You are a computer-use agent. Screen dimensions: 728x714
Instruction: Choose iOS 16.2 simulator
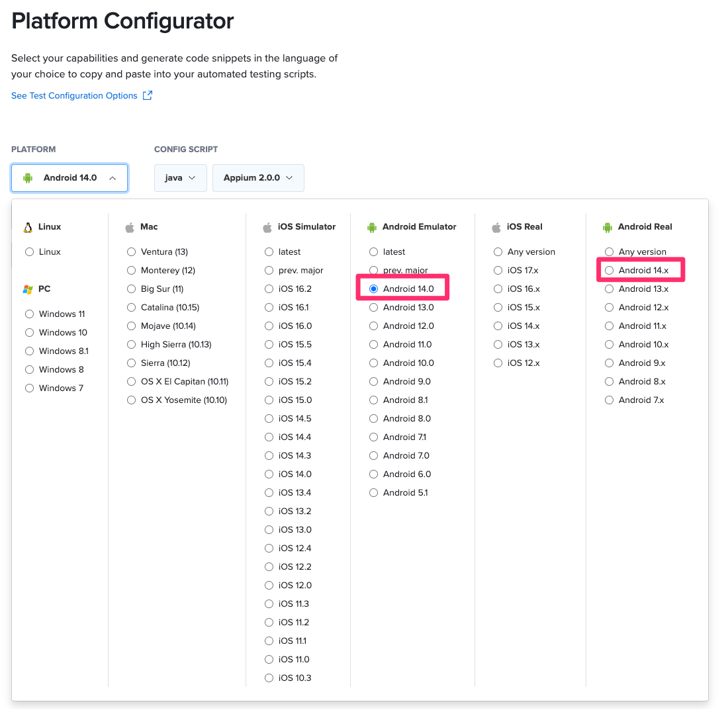(x=269, y=289)
